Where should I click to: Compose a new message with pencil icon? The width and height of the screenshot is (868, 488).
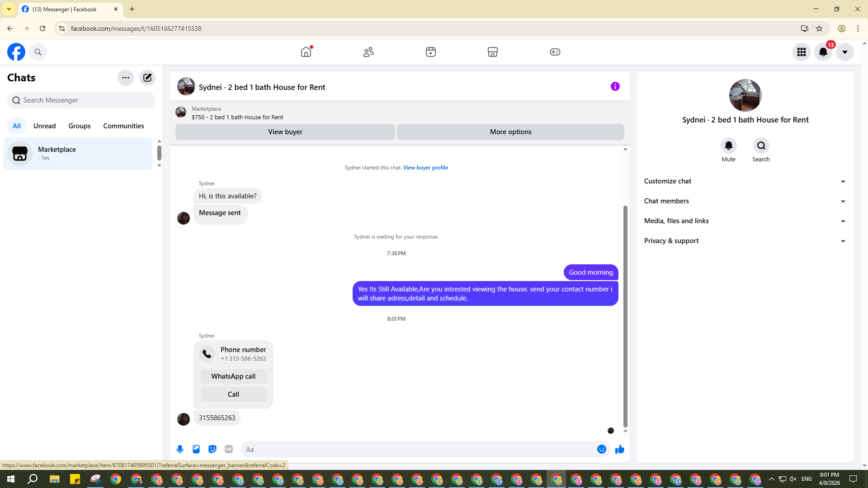point(147,78)
